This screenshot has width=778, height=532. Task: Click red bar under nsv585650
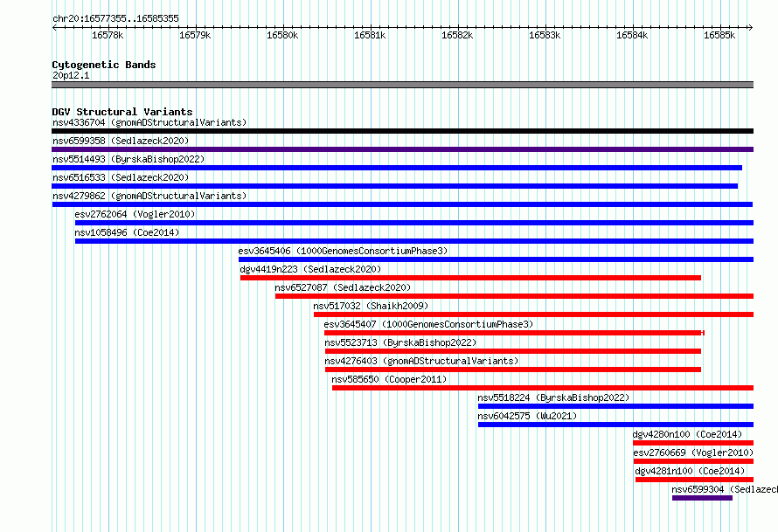coord(543,388)
